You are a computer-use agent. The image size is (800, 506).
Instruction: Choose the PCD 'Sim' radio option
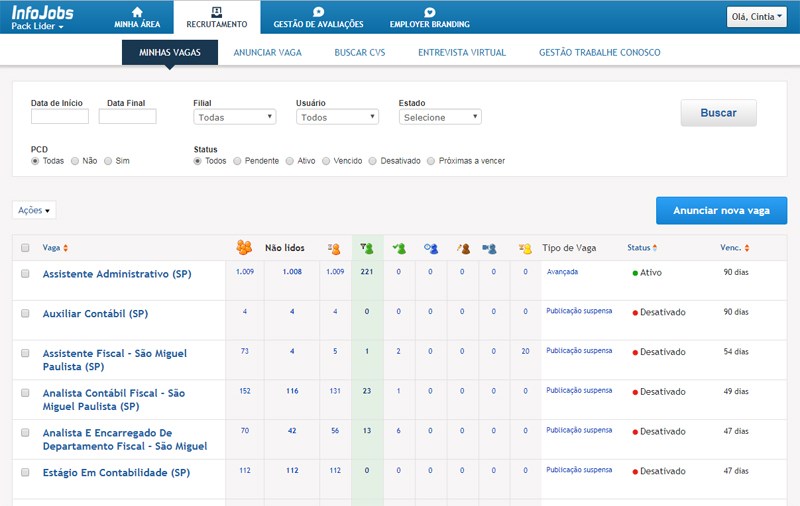(109, 160)
